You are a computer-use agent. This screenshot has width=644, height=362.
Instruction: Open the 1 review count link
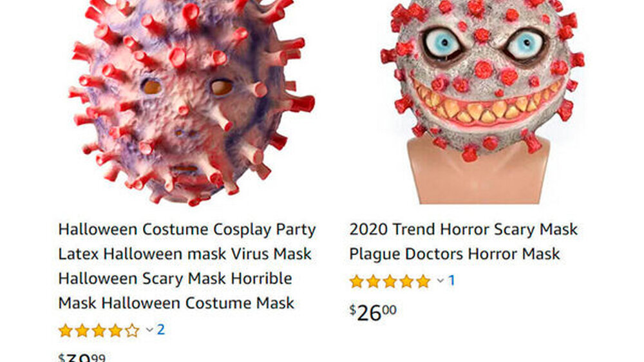point(451,281)
